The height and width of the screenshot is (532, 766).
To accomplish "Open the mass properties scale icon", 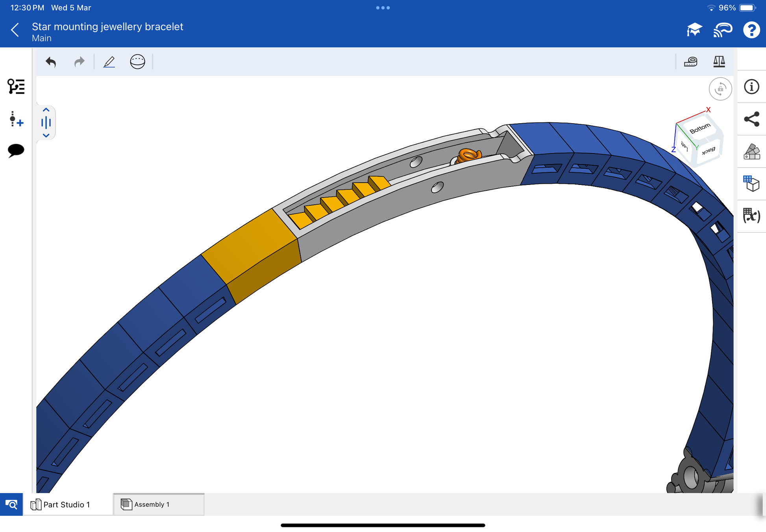I will tap(719, 62).
